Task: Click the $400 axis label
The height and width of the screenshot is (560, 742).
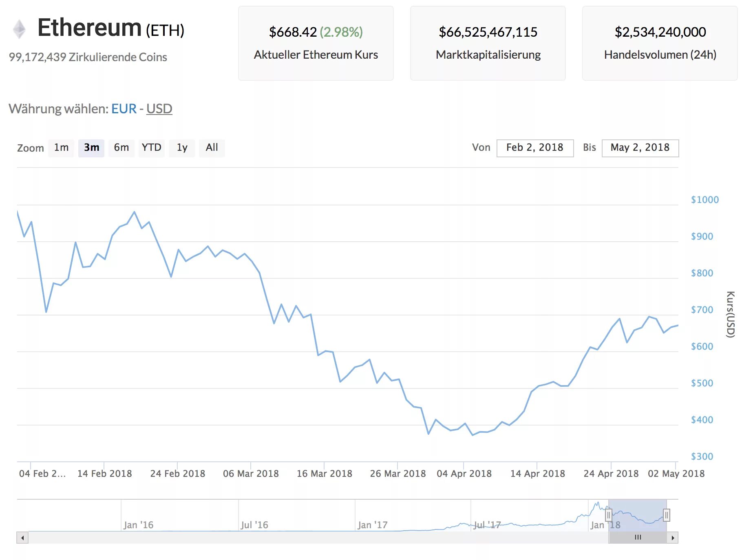Action: (702, 420)
